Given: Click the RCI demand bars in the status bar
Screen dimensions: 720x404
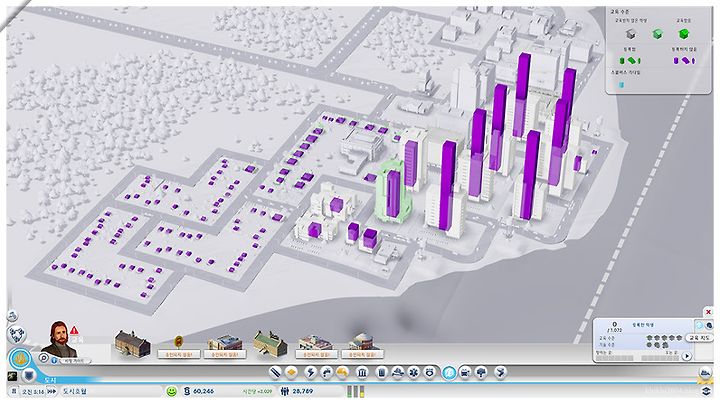Looking at the screenshot, I should point(355,392).
